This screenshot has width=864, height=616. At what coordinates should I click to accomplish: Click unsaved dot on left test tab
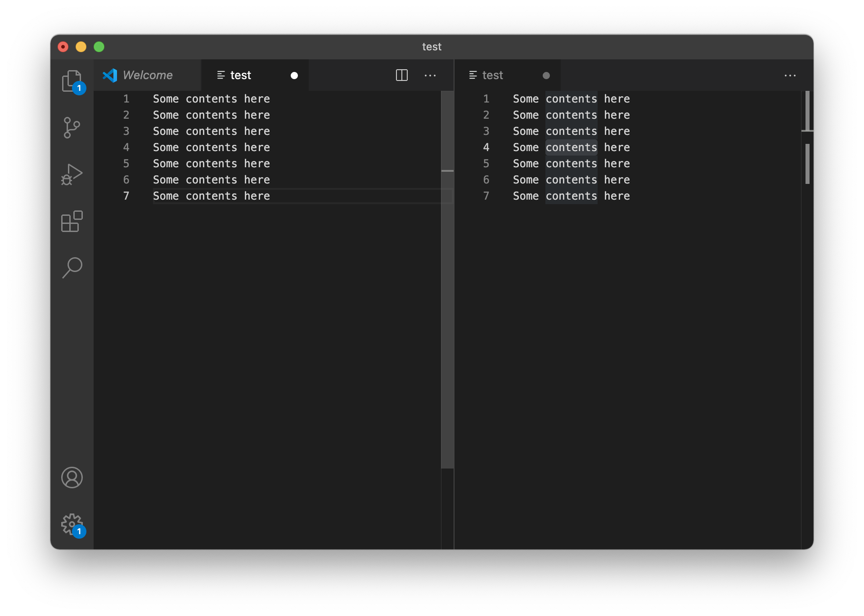294,76
